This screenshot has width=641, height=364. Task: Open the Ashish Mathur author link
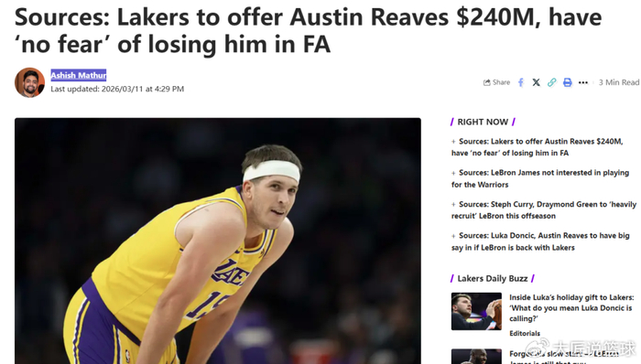(x=79, y=75)
